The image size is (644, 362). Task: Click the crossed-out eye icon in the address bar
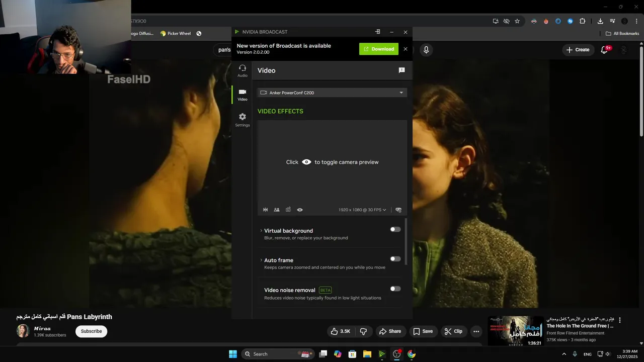(x=507, y=21)
